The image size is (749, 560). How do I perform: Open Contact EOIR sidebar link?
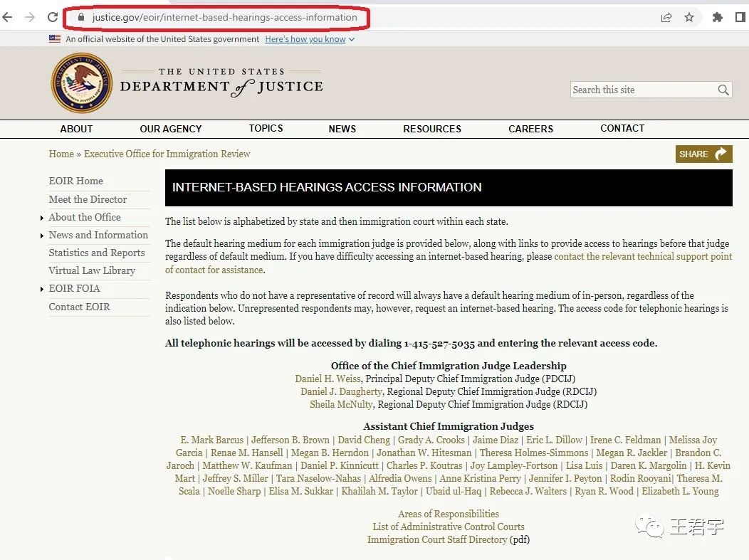pyautogui.click(x=79, y=307)
